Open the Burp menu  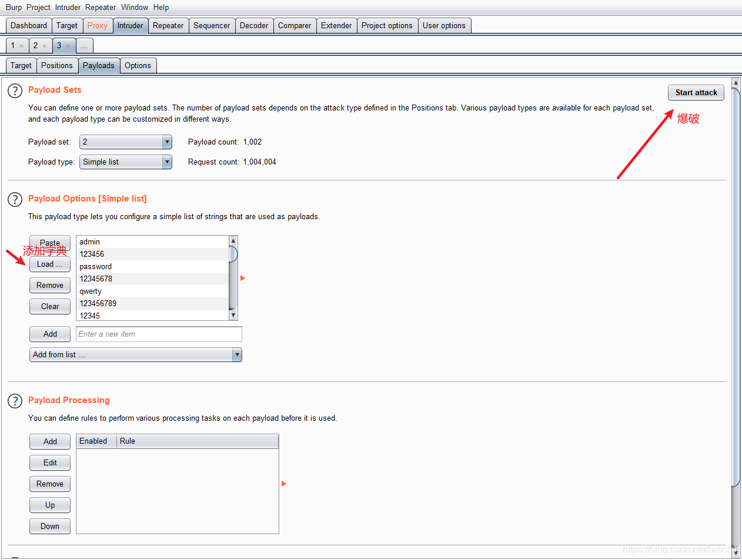point(14,7)
